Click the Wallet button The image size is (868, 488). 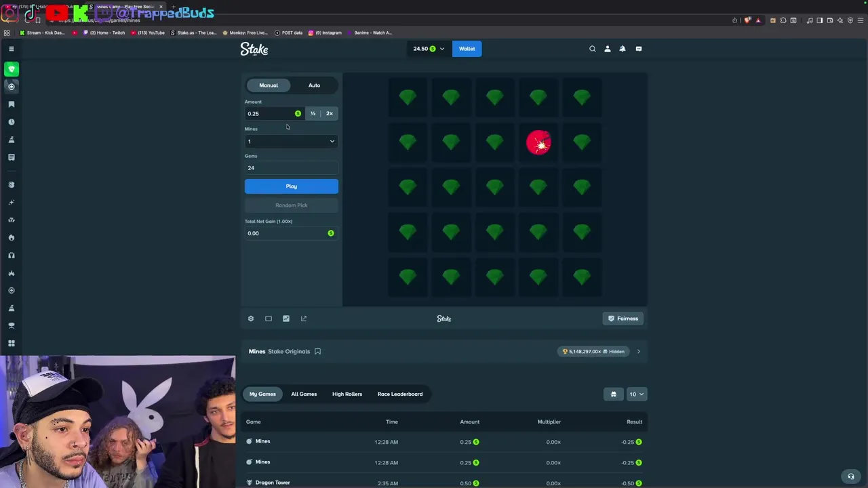pos(467,49)
